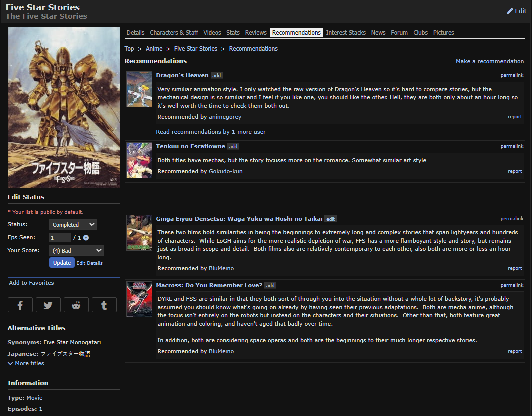Click Add to Favorites
532x416 pixels.
coord(31,283)
